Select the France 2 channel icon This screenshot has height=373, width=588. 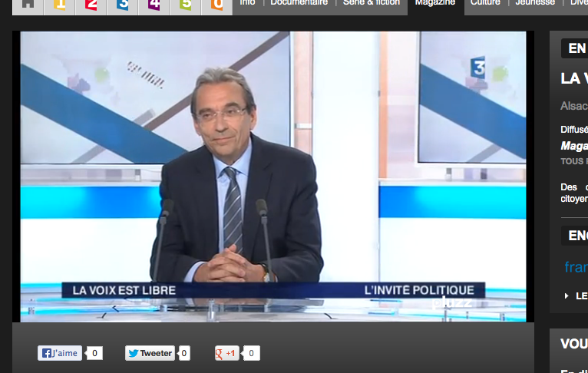tap(91, 5)
